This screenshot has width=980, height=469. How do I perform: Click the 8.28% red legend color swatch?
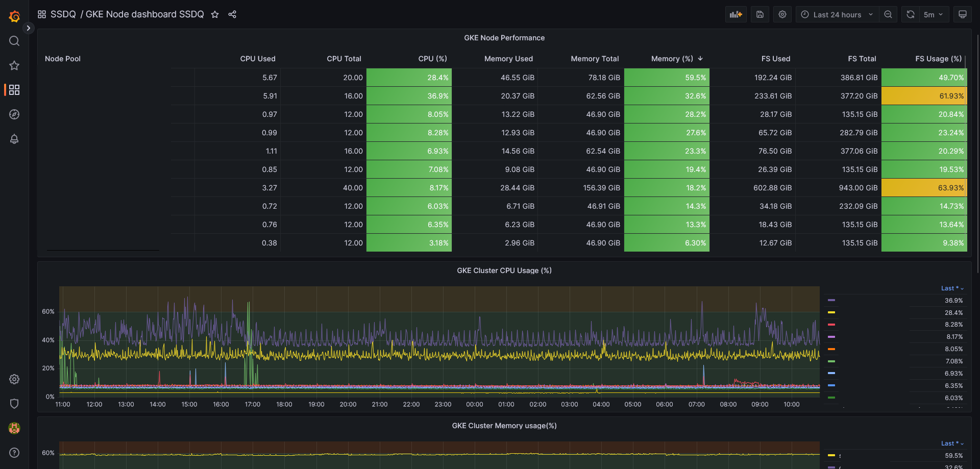pyautogui.click(x=831, y=325)
